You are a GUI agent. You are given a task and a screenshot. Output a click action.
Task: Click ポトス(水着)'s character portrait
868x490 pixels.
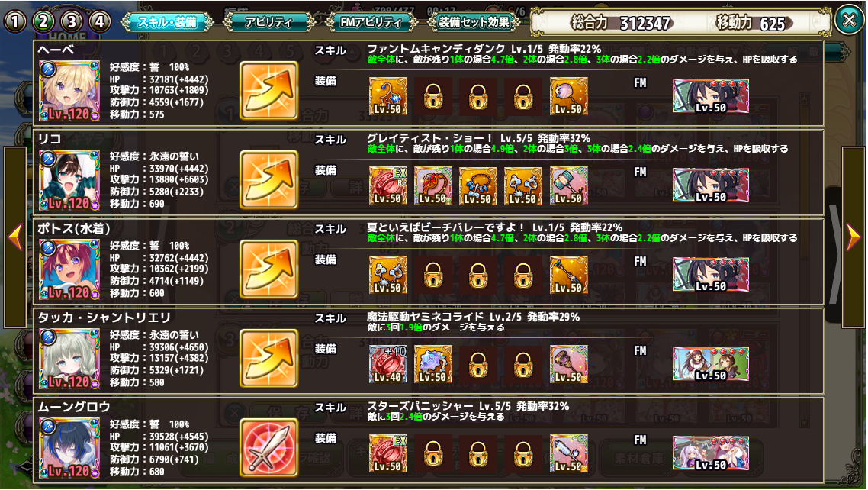pos(69,269)
